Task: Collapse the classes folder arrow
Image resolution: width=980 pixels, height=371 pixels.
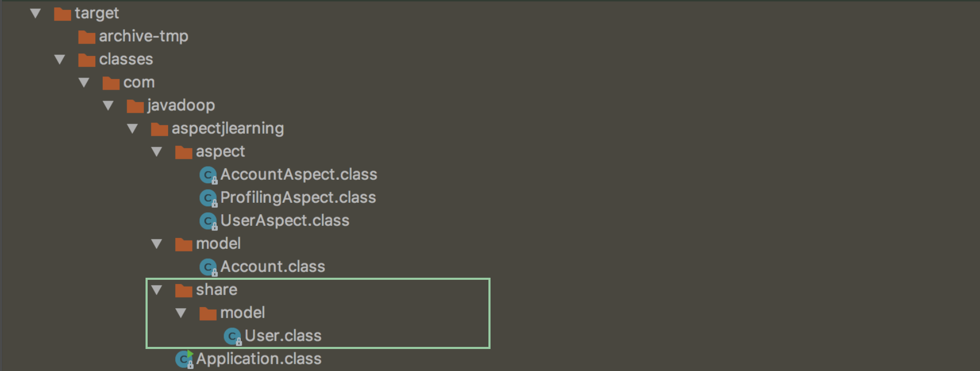Action: (60, 59)
